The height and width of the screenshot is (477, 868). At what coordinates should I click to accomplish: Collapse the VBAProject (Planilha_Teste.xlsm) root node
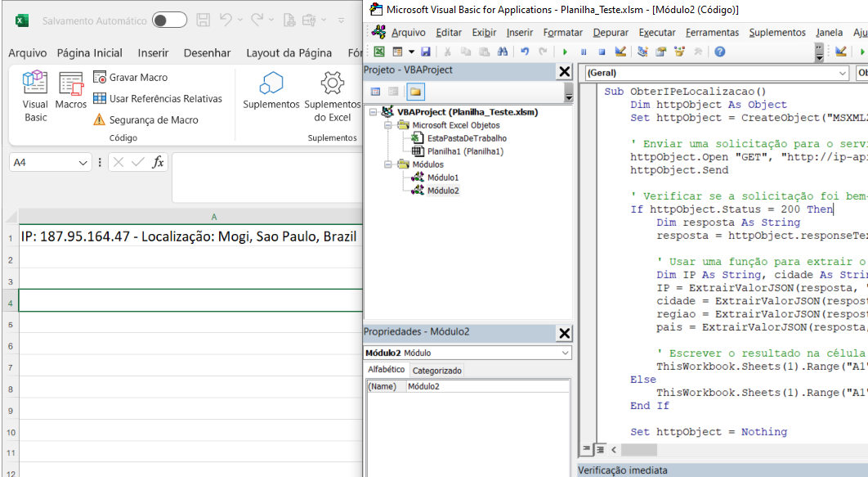[x=374, y=112]
